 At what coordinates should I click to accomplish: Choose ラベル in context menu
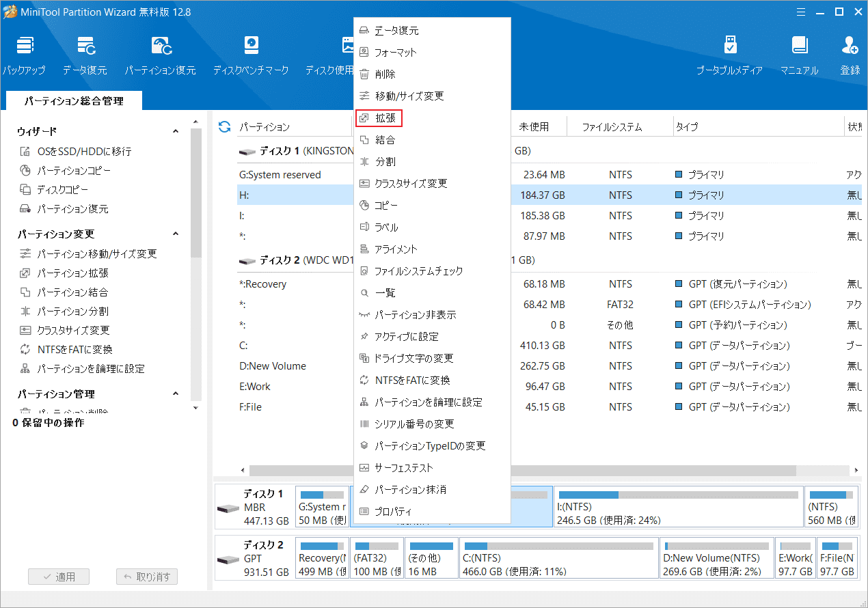coord(432,227)
